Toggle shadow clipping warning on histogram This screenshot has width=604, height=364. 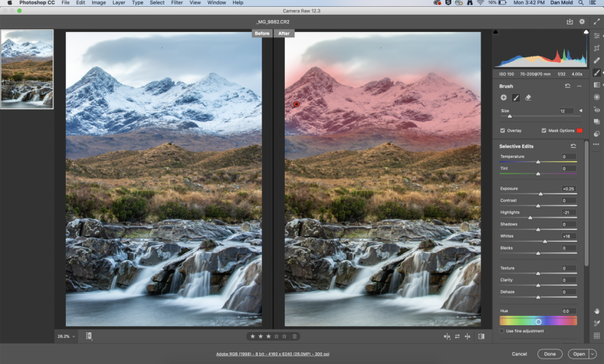coord(496,32)
